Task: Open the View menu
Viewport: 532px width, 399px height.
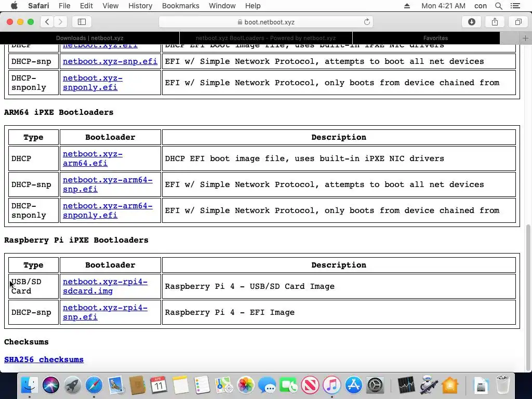Action: (x=111, y=6)
